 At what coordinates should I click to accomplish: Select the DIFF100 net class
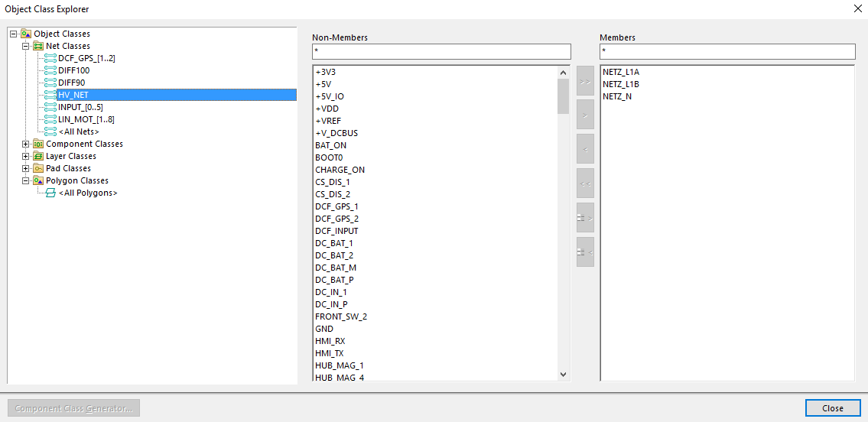(73, 70)
